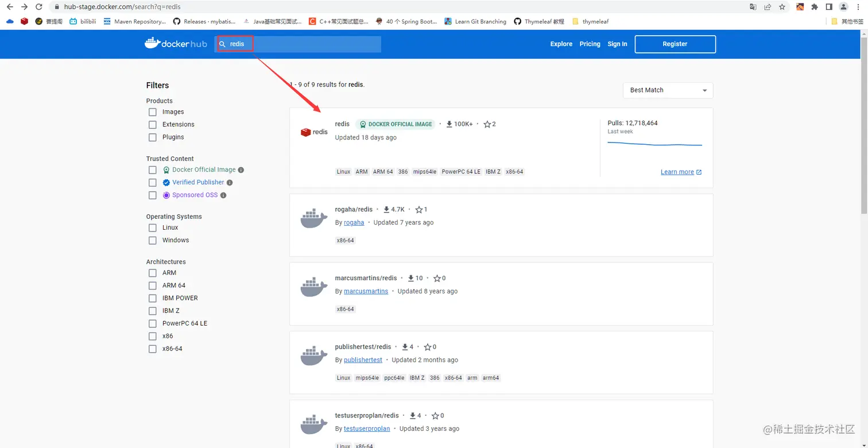Focus the Docker Hub search field
The height and width of the screenshot is (448, 868).
[x=298, y=44]
